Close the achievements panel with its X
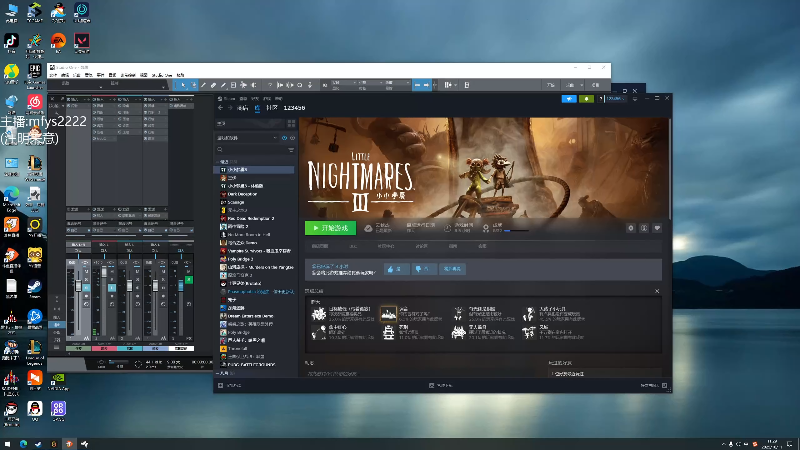Viewport: 800px width, 450px height. tap(657, 291)
